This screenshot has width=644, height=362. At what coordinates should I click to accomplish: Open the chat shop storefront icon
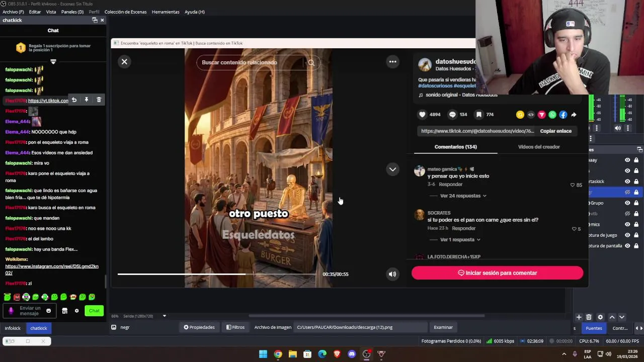[64, 311]
